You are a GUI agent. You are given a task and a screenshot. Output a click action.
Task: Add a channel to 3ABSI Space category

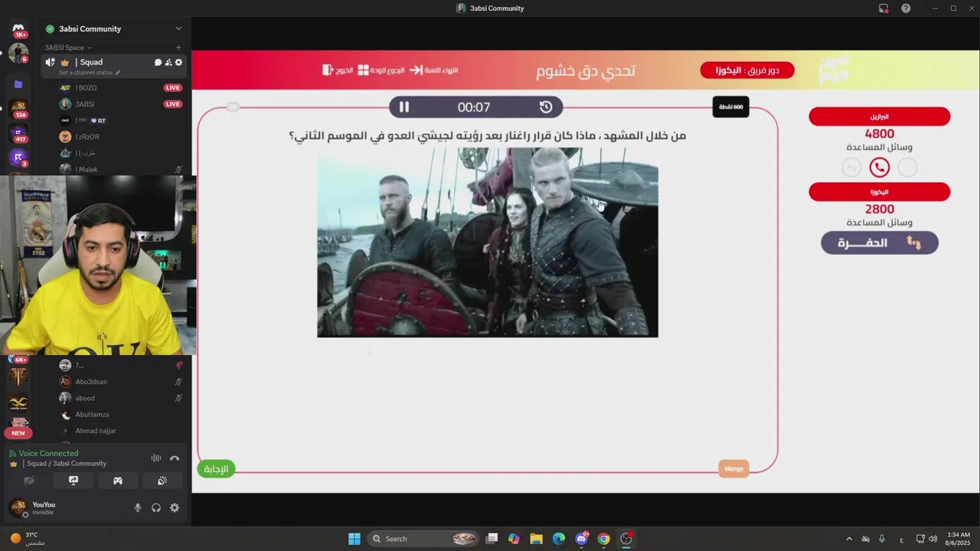tap(178, 47)
